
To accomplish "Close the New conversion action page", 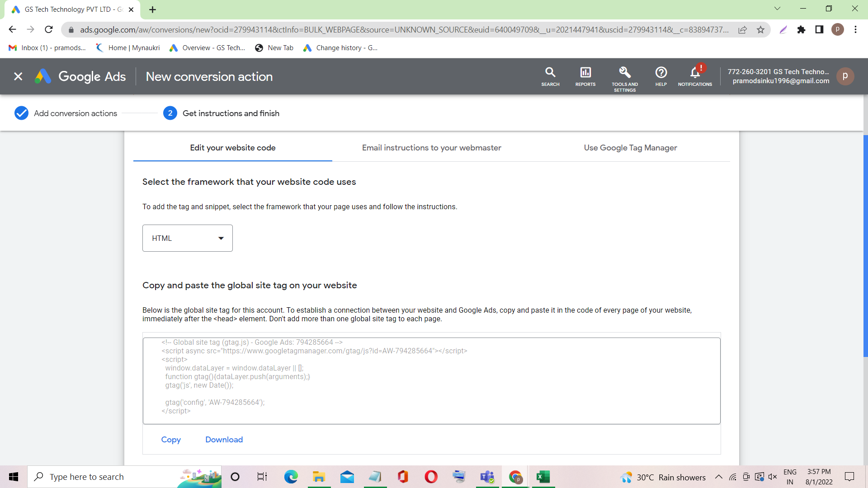I will point(18,76).
